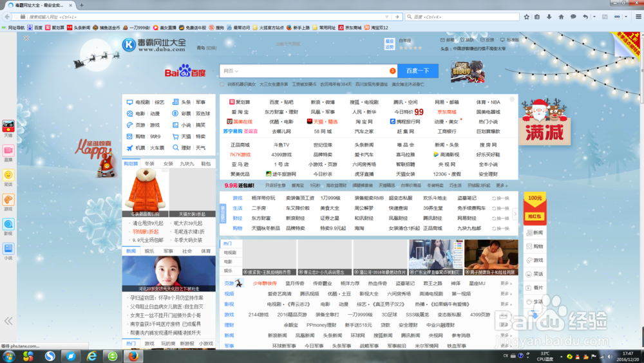The height and width of the screenshot is (363, 644).
Task: Open the 淘宝双12 bookmark
Action: (x=376, y=28)
